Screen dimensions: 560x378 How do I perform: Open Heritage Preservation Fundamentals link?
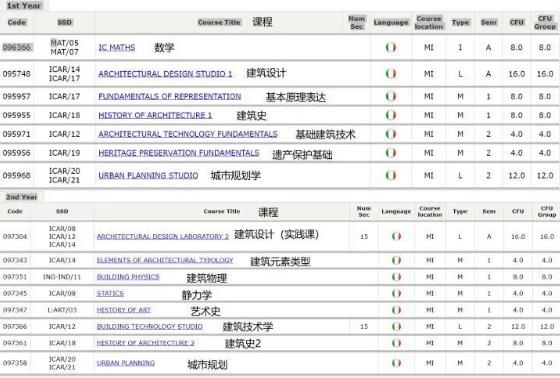179,153
